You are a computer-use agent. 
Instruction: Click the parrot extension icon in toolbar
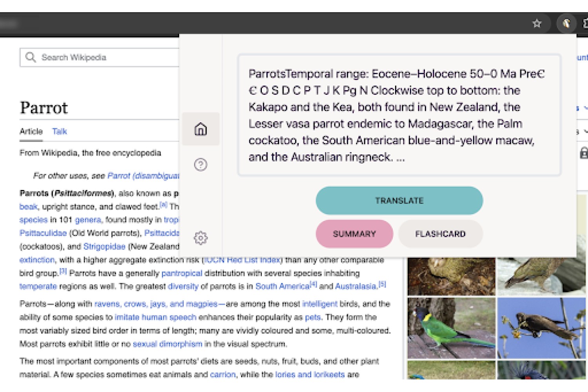pos(566,24)
